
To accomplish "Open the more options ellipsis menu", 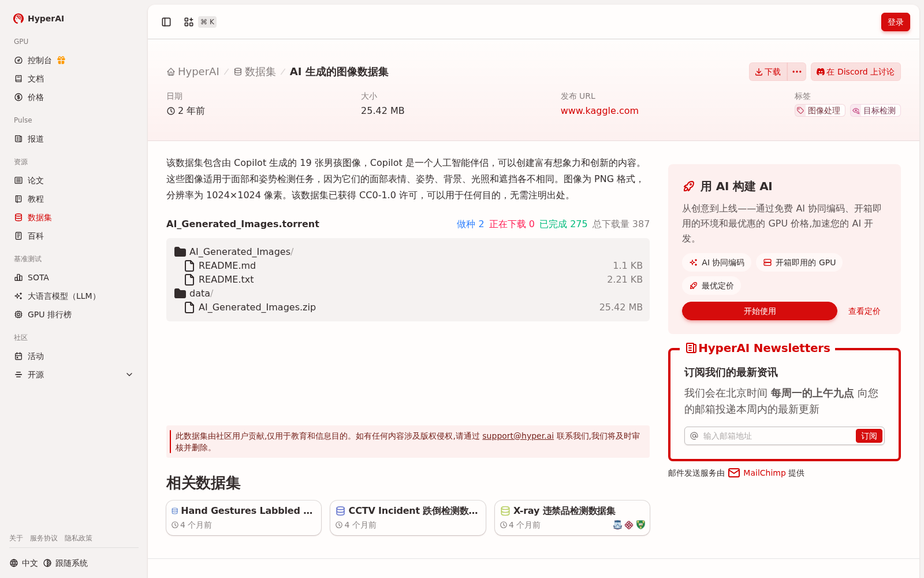I will click(x=797, y=72).
